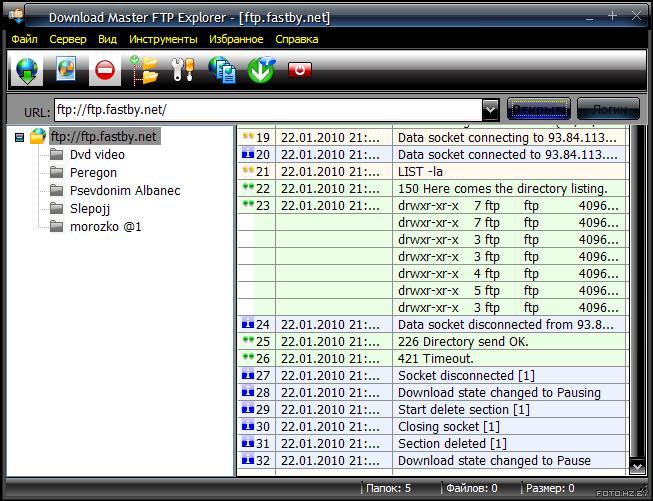Click the web page globe toolbar icon
The image size is (653, 501).
click(x=66, y=69)
